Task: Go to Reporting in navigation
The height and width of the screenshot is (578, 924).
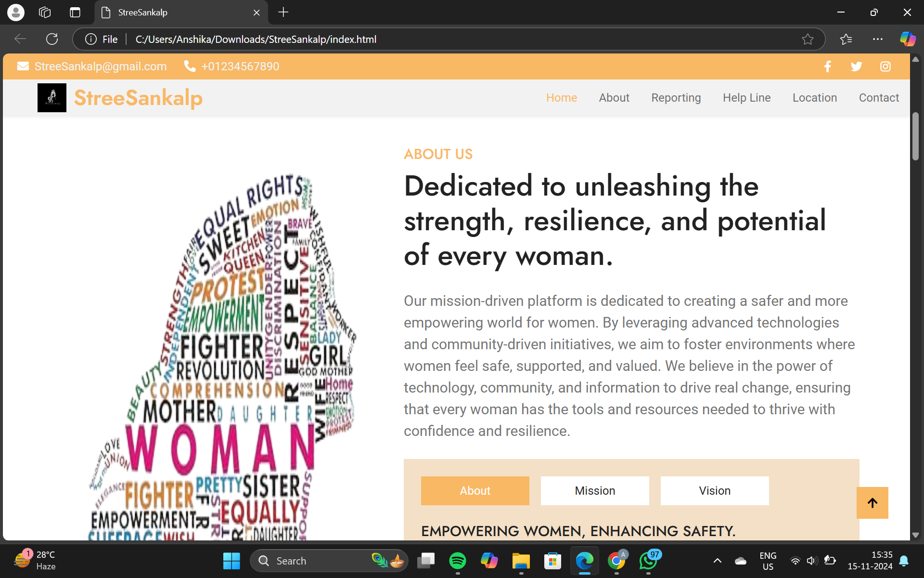Action: (x=676, y=98)
